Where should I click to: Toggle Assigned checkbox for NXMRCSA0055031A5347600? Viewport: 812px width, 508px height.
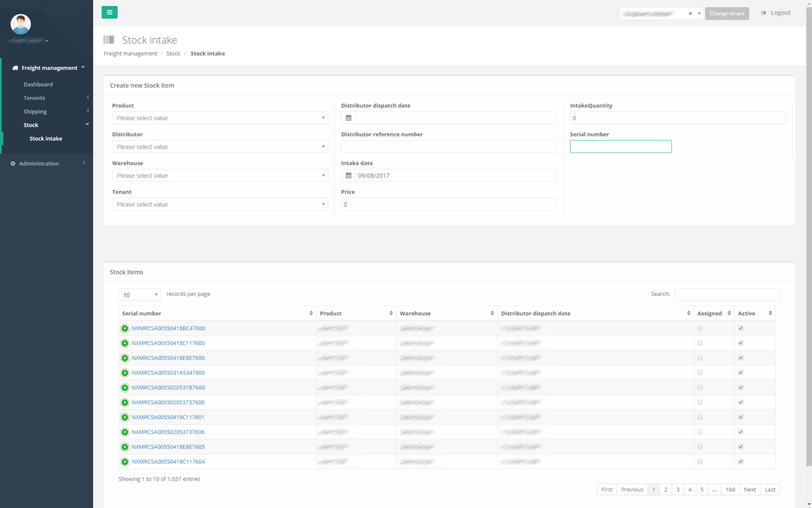[x=700, y=373]
